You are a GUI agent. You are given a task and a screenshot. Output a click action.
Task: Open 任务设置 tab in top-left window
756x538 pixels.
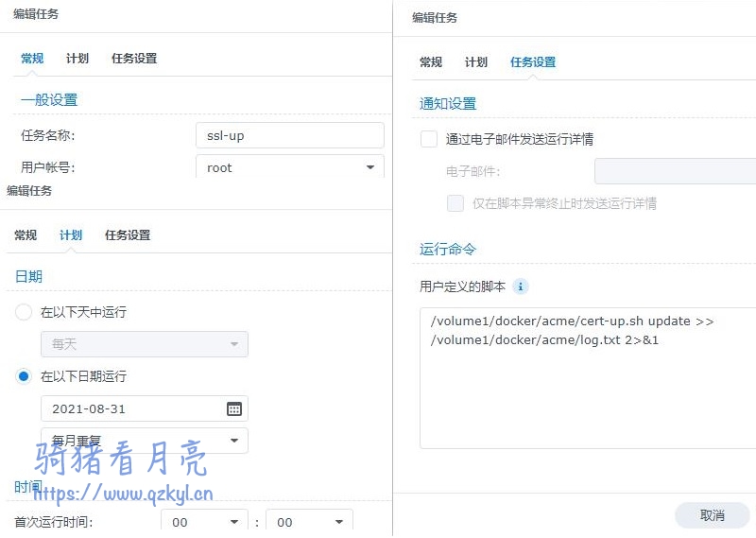(x=134, y=59)
